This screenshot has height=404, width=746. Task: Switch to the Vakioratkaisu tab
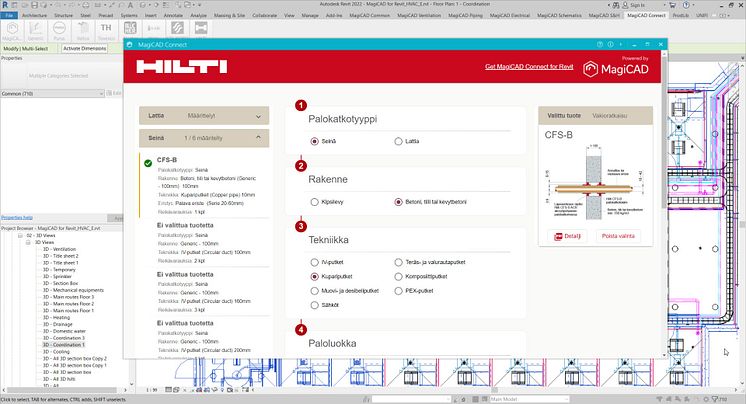point(609,116)
